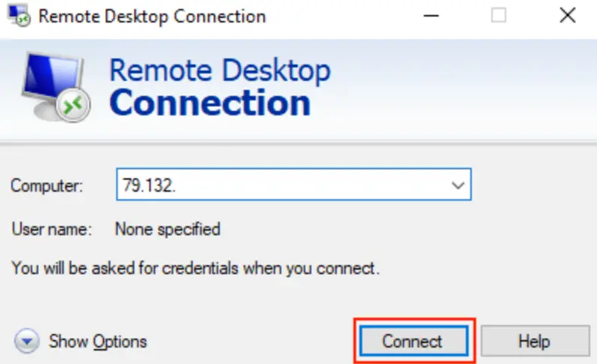Viewport: 597px width, 364px height.
Task: Click the "Remote Desktop" banner heading
Action: 220,70
